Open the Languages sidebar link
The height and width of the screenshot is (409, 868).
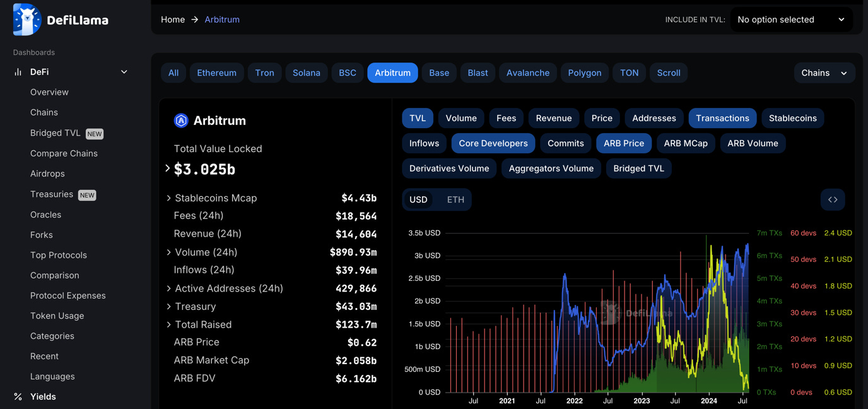click(x=52, y=376)
